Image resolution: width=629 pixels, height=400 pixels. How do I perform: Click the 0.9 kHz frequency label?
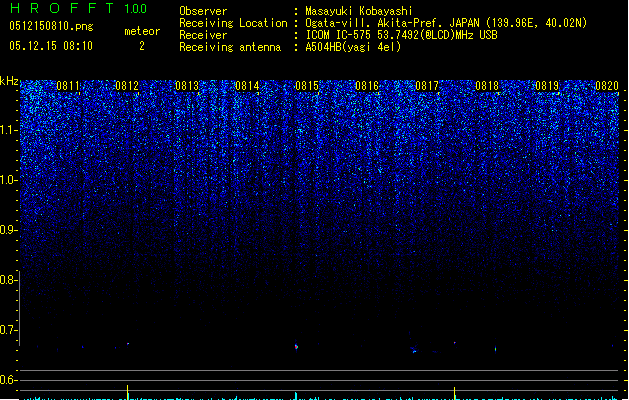point(9,230)
